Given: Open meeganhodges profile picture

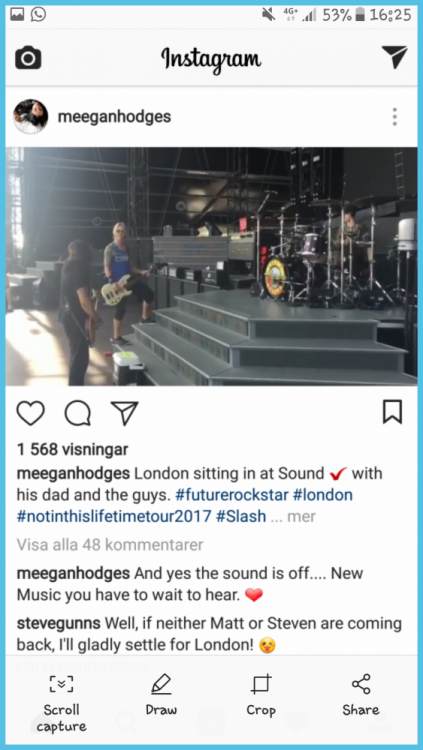Looking at the screenshot, I should coord(31,117).
